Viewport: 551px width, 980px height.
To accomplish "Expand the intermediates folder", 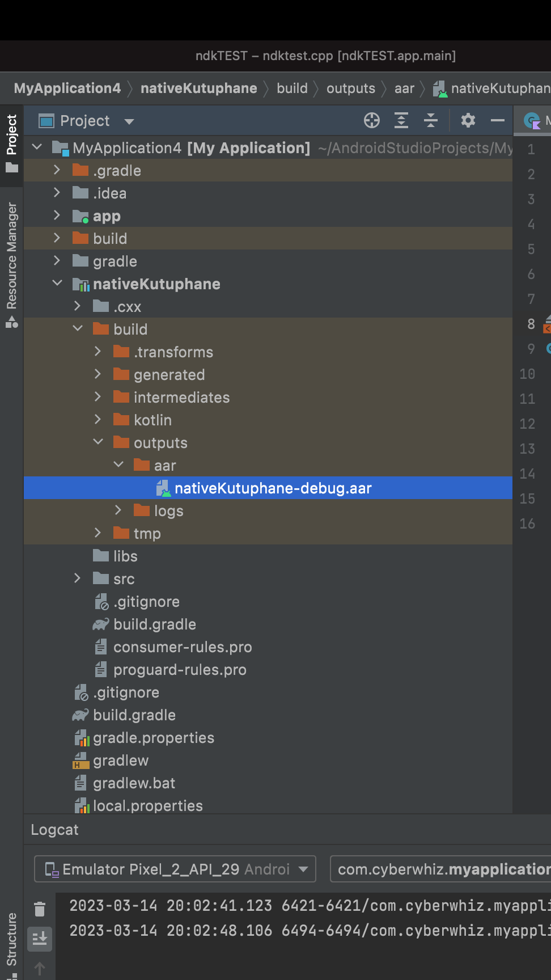I will click(x=98, y=396).
